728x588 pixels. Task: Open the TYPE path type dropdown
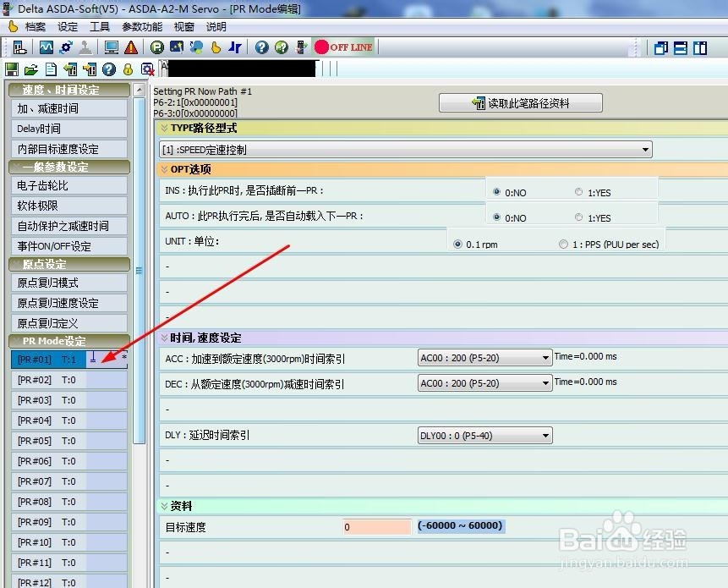click(x=406, y=150)
